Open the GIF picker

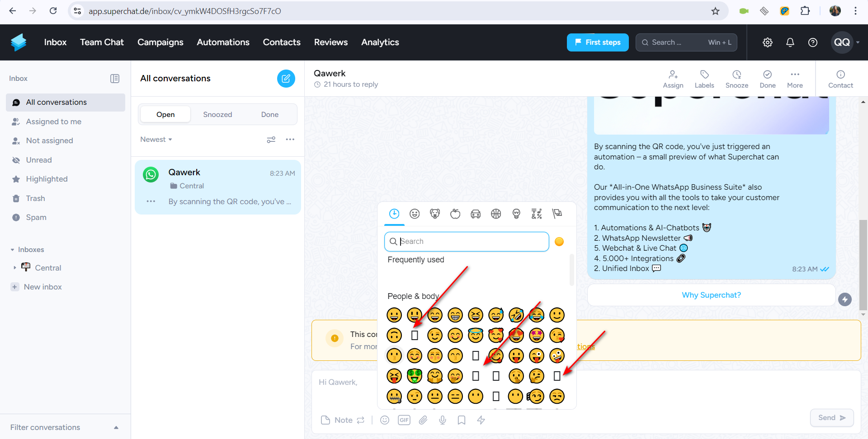[x=404, y=420]
